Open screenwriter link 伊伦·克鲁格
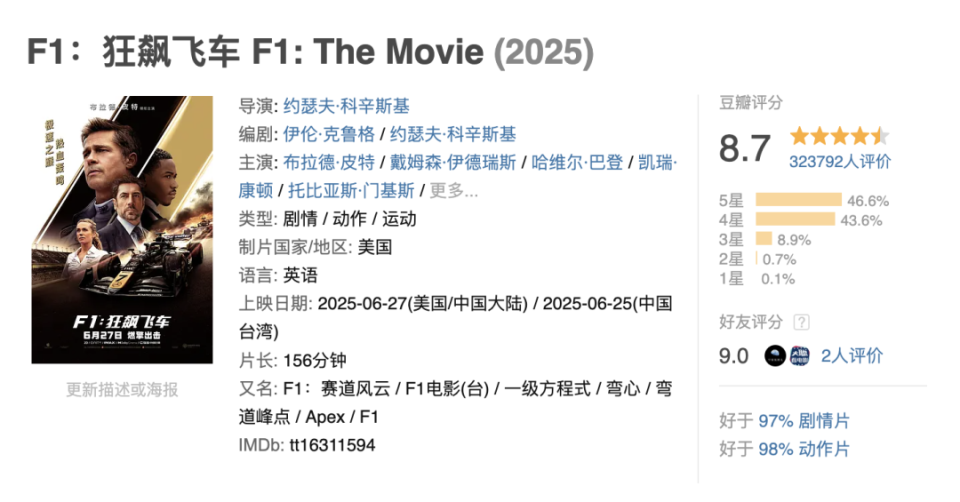The width and height of the screenshot is (960, 502). coord(329,134)
